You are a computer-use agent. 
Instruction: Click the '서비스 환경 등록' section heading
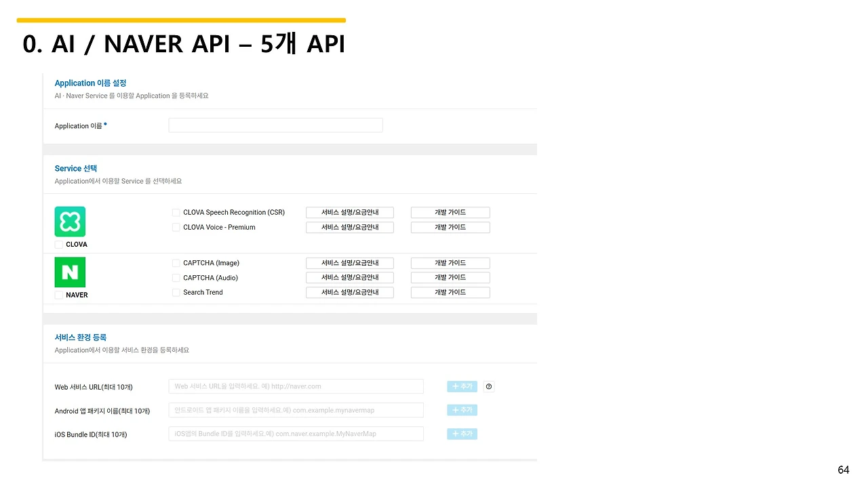click(x=81, y=338)
